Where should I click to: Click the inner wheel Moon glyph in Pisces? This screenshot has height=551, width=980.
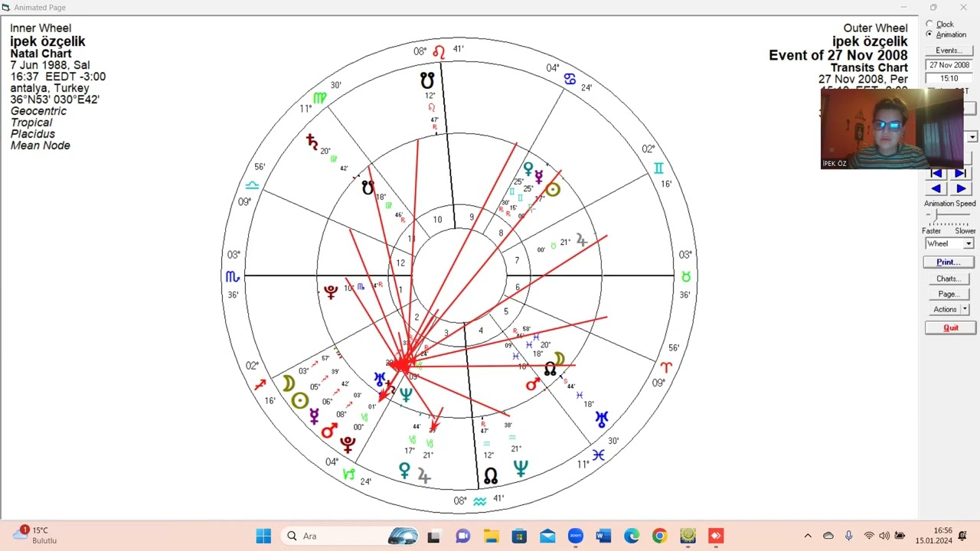pos(560,358)
